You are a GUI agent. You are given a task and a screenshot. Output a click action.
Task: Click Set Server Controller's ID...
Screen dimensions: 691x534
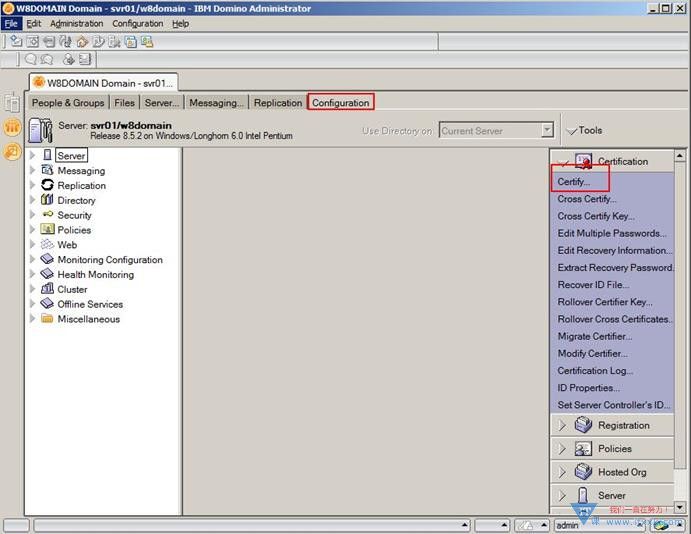613,405
